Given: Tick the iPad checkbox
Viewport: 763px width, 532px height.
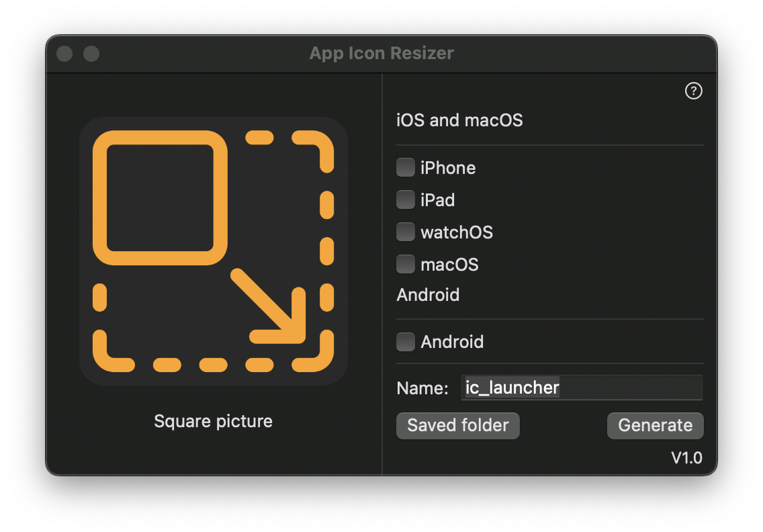Looking at the screenshot, I should [x=406, y=199].
